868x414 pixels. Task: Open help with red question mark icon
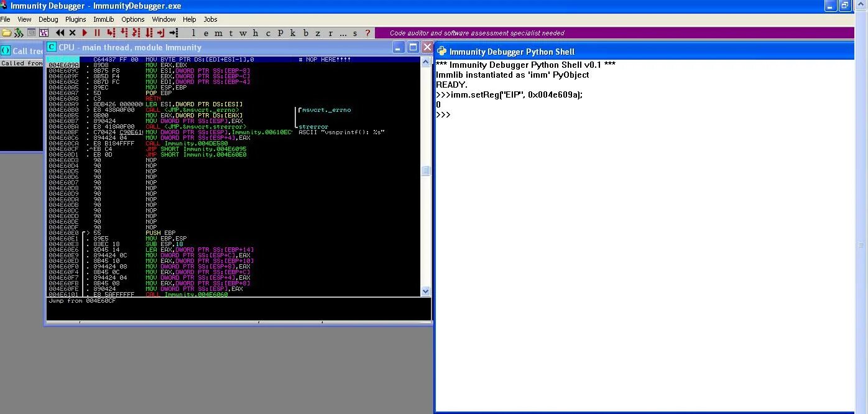pyautogui.click(x=367, y=33)
